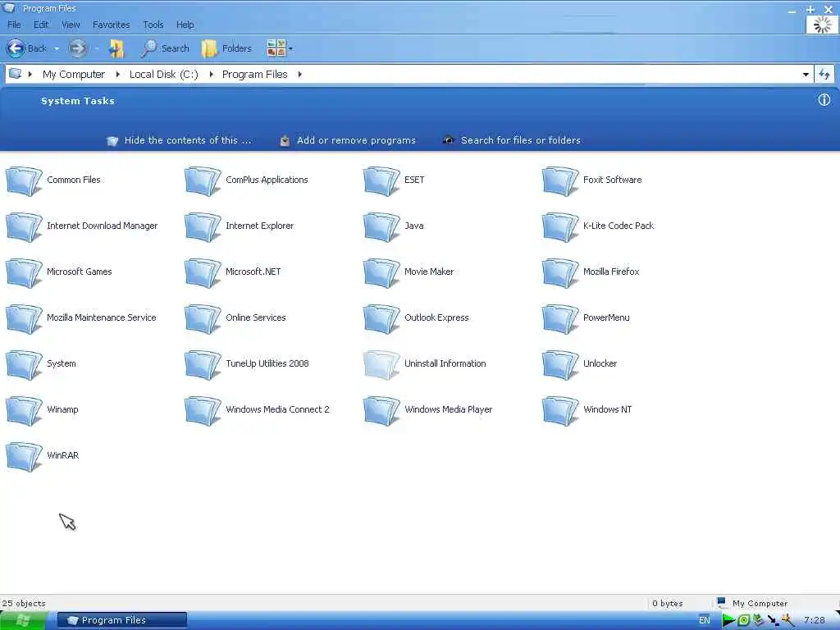Select the ComPlus Applications folder icon
This screenshot has width=840, height=630.
point(203,180)
